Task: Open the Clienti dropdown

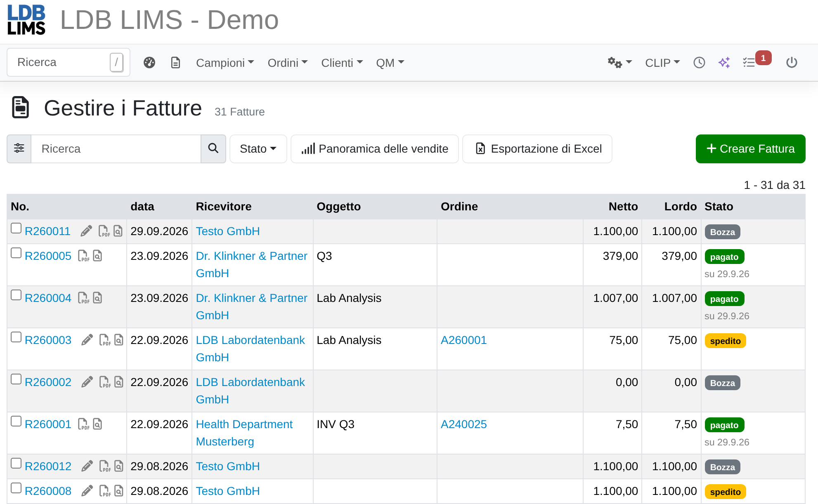Action: [342, 63]
